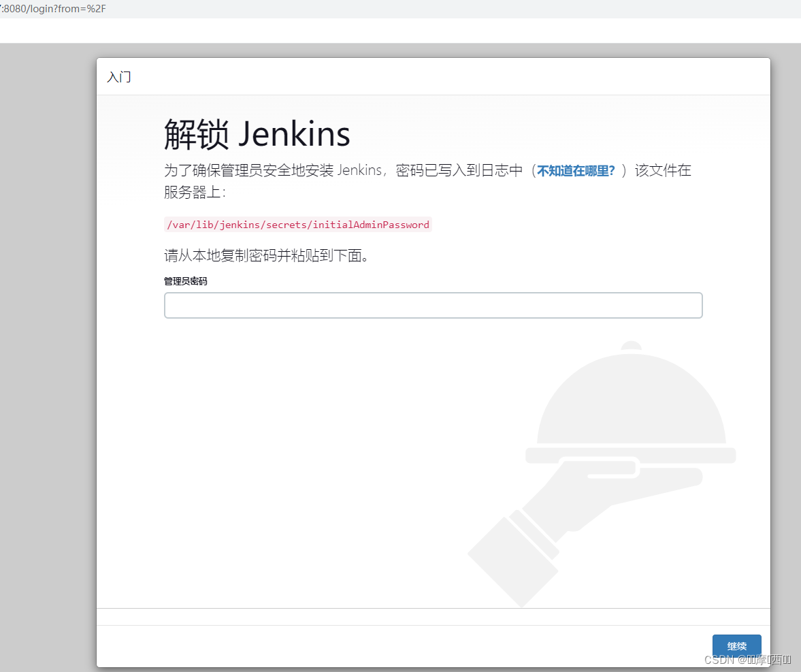The height and width of the screenshot is (672, 801).
Task: Click the 入门 dialog header title
Action: click(x=119, y=77)
